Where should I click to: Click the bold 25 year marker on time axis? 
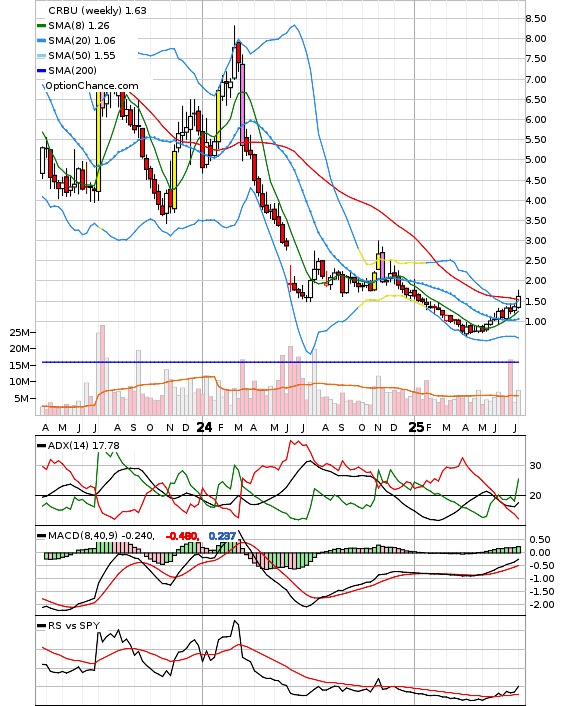(416, 427)
